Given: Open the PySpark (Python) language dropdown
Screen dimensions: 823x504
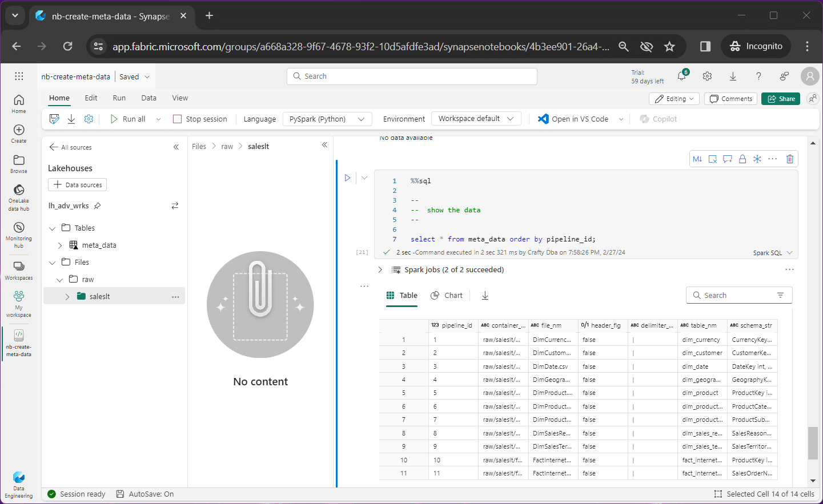Looking at the screenshot, I should click(327, 119).
